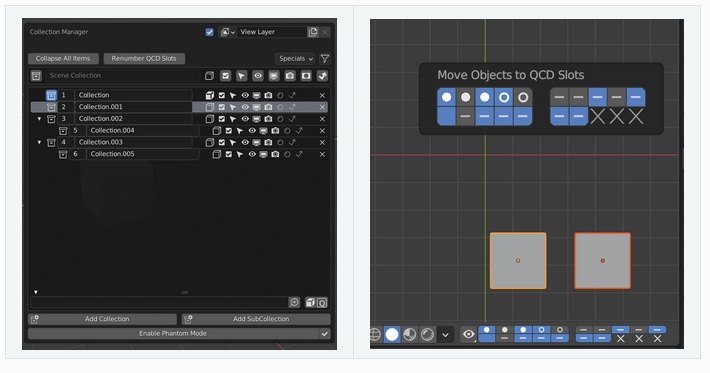The image size is (710, 373).
Task: Send objects to Collection using the cube icon
Action: tap(210, 96)
